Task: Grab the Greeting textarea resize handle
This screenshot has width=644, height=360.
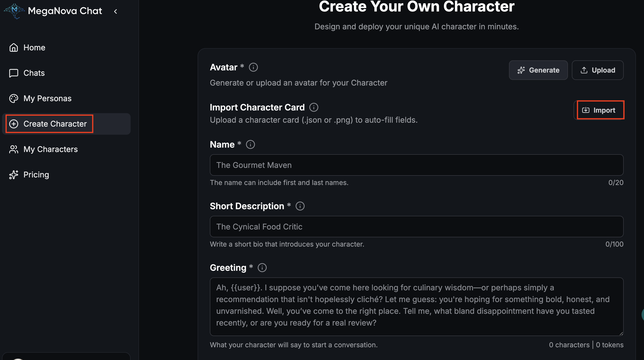Action: pyautogui.click(x=621, y=334)
